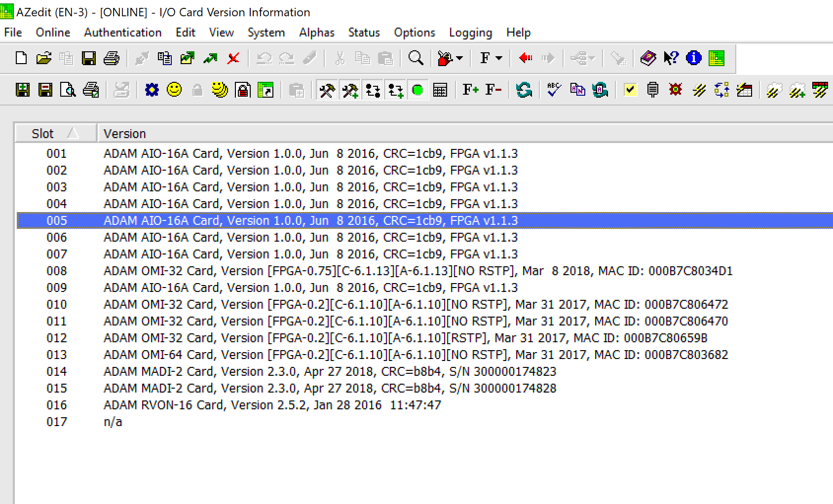Click the blue cycle arrows with squares icon
This screenshot has height=504, width=833.
tap(721, 90)
